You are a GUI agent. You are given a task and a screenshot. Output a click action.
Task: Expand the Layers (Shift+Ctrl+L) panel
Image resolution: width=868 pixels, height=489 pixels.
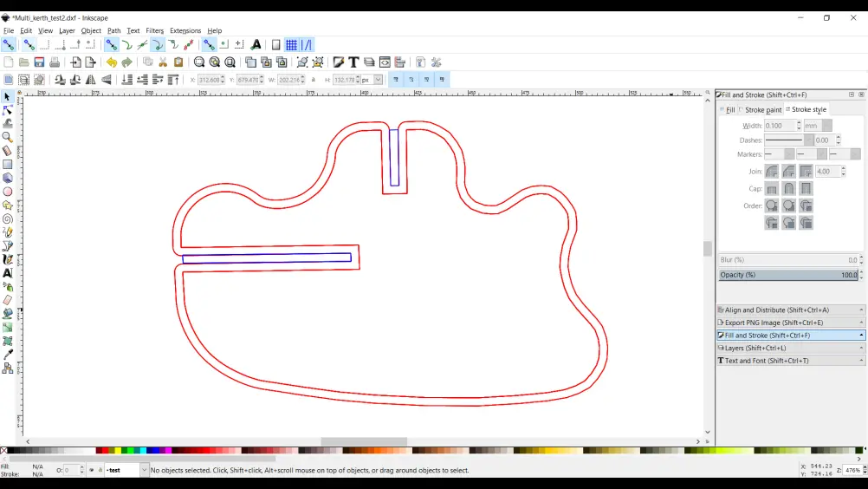coord(791,348)
